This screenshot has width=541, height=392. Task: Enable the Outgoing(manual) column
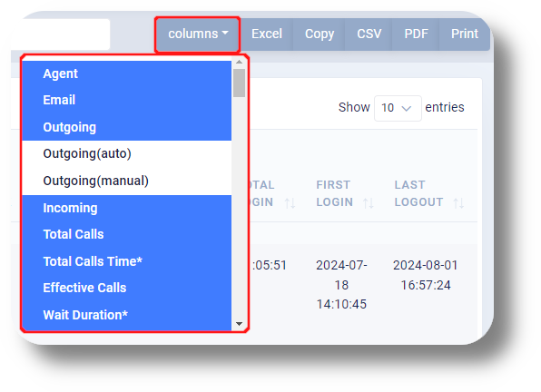pos(126,181)
